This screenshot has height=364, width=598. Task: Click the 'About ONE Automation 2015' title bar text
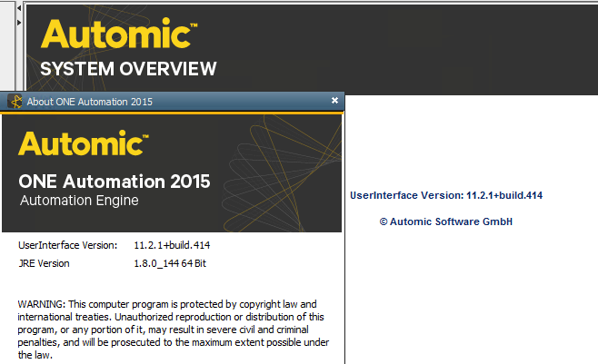coord(90,102)
